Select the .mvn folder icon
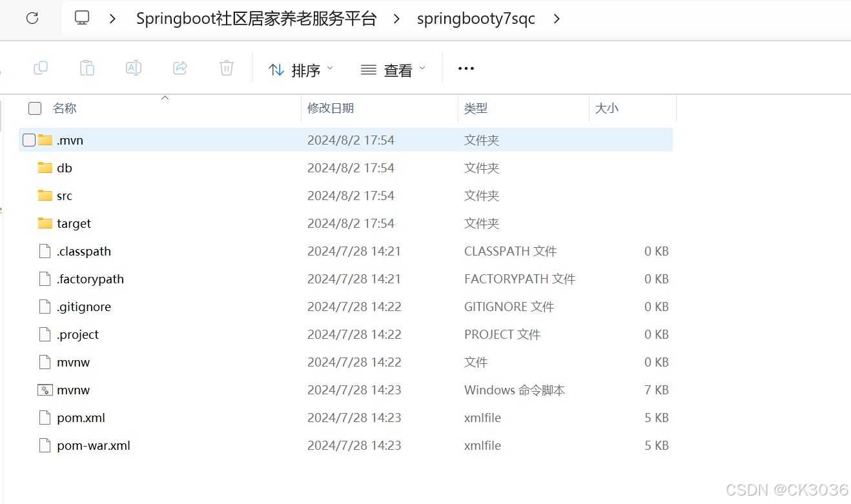This screenshot has width=851, height=504. point(45,140)
